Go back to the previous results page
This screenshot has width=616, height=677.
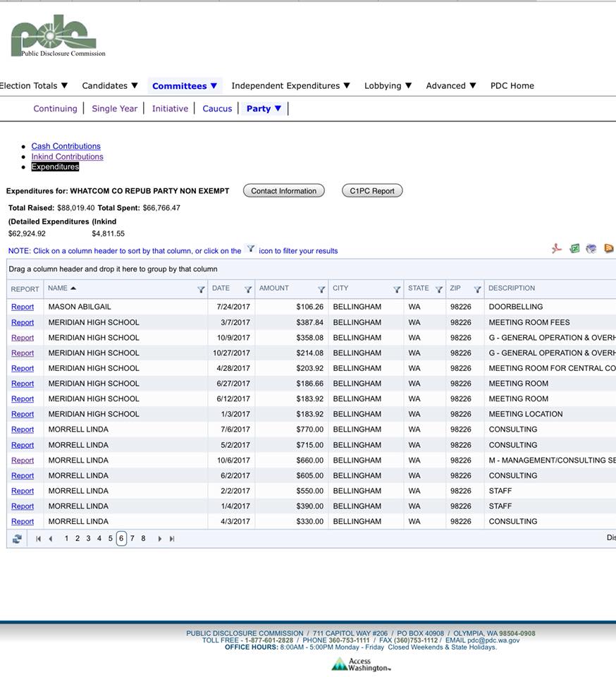(50, 539)
